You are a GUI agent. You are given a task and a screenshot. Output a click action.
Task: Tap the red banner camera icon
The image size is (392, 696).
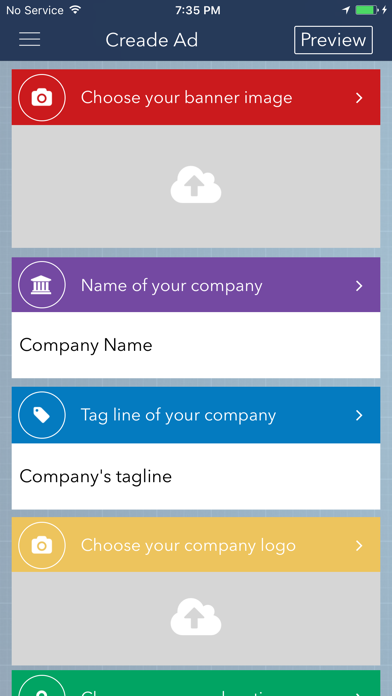tap(42, 98)
